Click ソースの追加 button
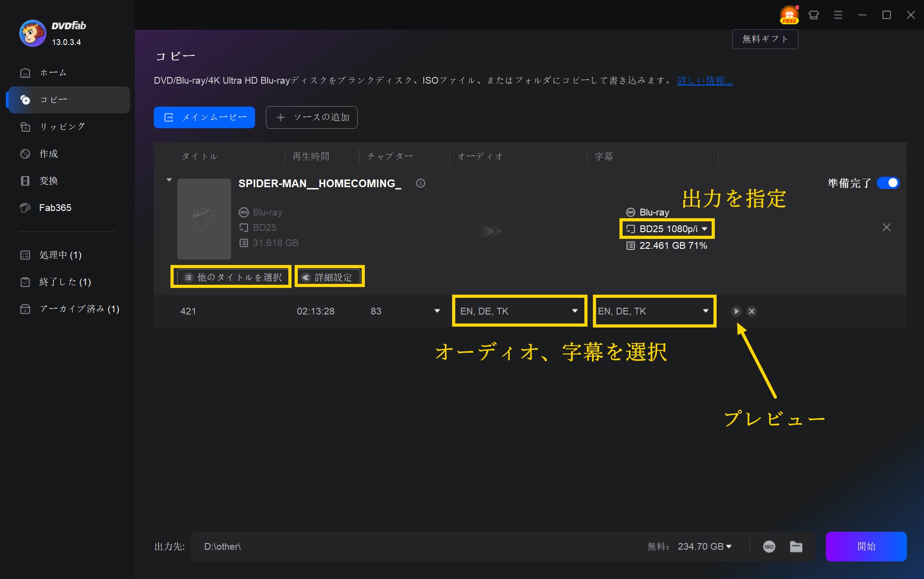Viewport: 924px width, 579px height. click(x=312, y=117)
